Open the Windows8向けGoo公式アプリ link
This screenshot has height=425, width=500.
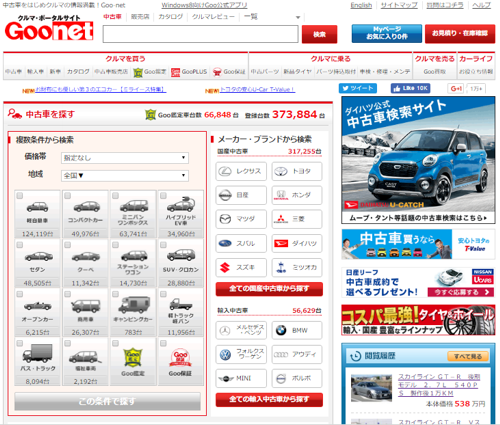click(x=204, y=5)
